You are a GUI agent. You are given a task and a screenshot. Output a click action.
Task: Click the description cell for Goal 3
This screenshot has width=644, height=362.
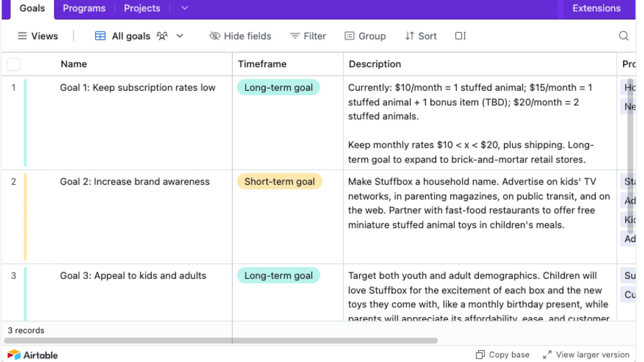[480, 293]
